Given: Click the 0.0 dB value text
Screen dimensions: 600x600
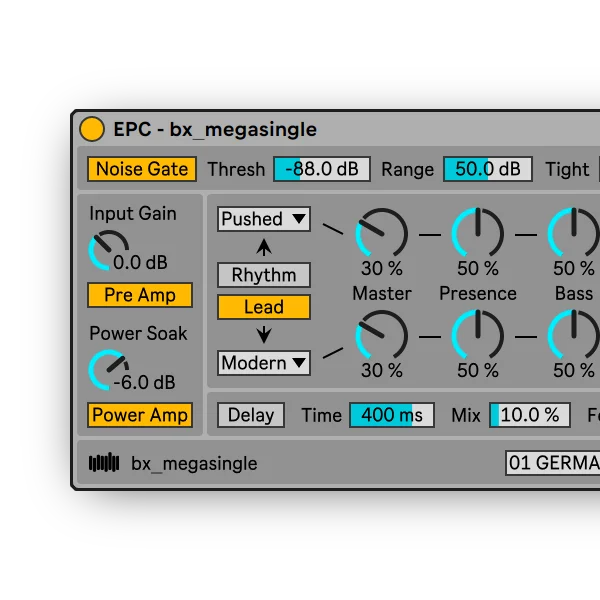Looking at the screenshot, I should [140, 262].
